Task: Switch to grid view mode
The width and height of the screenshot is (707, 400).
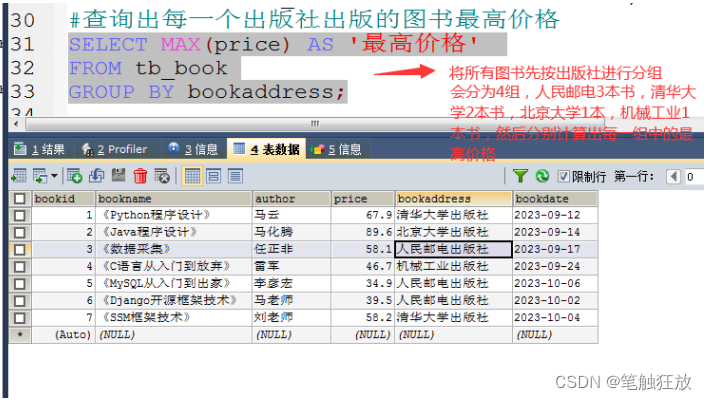Action: (192, 176)
